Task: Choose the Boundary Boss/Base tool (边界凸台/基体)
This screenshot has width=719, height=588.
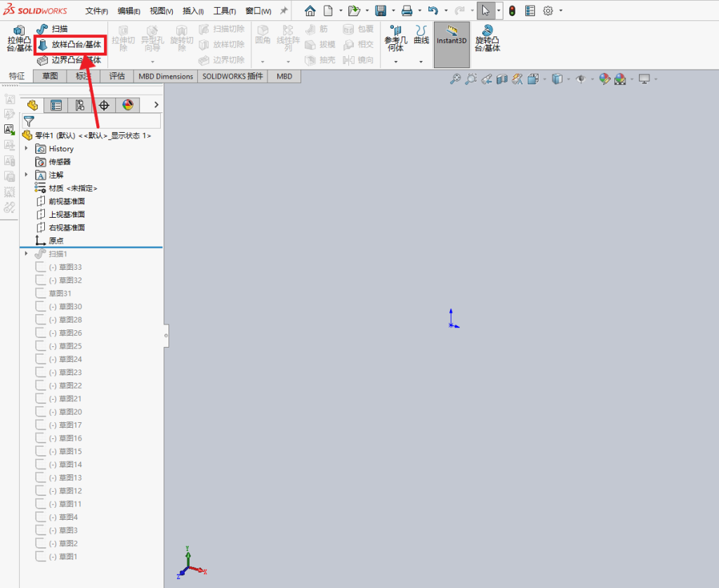Action: (x=70, y=60)
